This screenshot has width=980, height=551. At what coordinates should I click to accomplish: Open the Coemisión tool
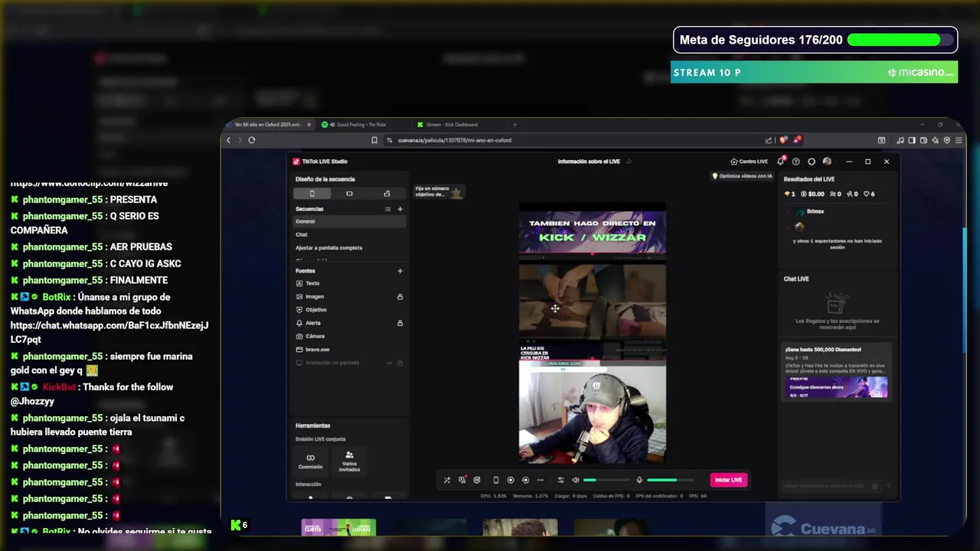[x=310, y=461]
